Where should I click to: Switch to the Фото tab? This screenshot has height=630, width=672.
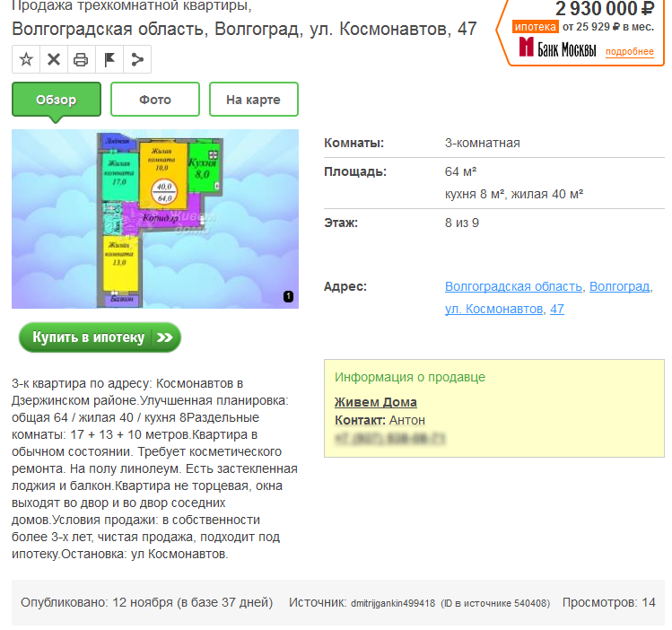pos(155,100)
